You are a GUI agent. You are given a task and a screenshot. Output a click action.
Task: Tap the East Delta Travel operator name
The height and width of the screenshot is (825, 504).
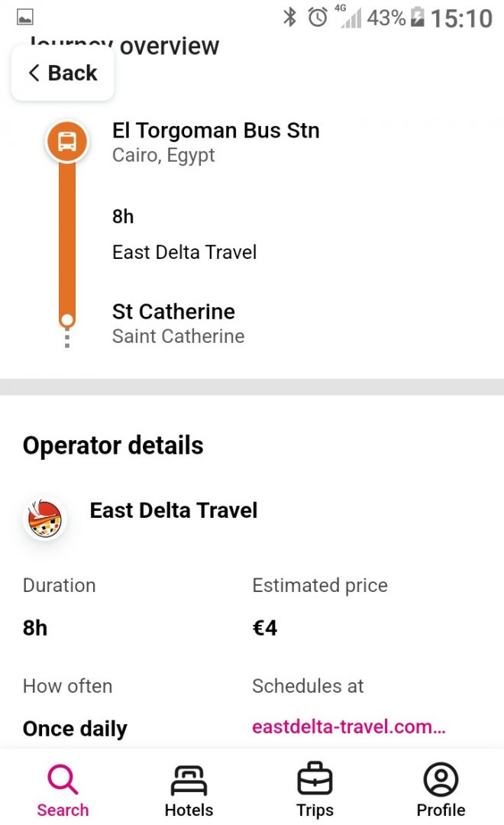pos(173,510)
